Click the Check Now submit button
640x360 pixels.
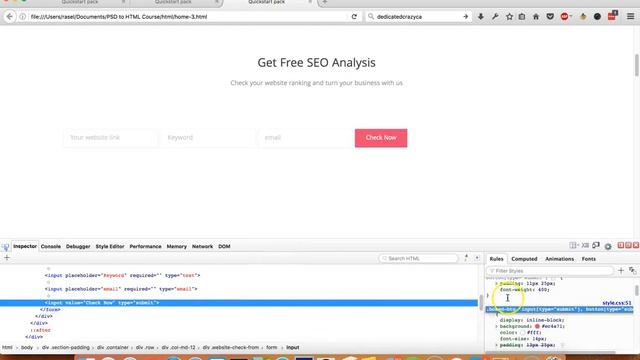[381, 138]
